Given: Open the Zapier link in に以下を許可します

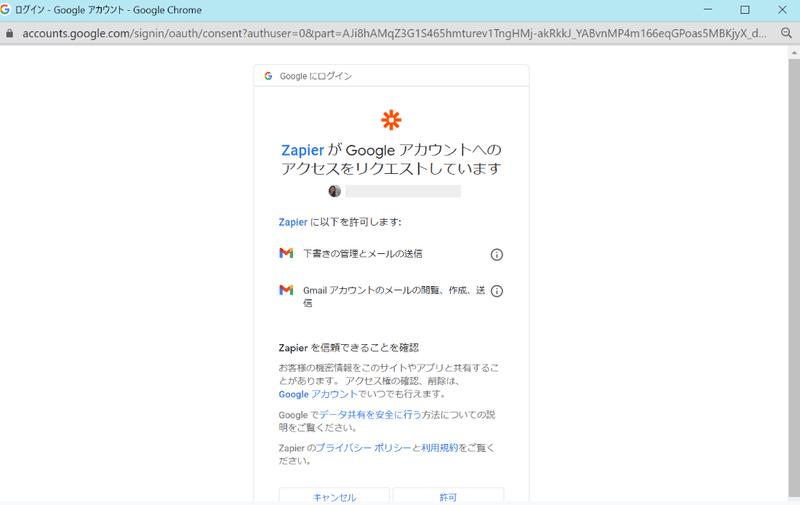Looking at the screenshot, I should [x=293, y=222].
